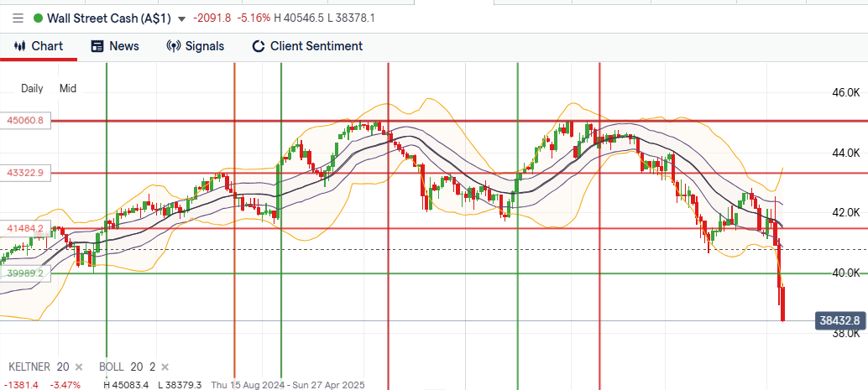Edit the BOLL 20 2 indicator settings
This screenshot has width=868, height=390.
128,367
